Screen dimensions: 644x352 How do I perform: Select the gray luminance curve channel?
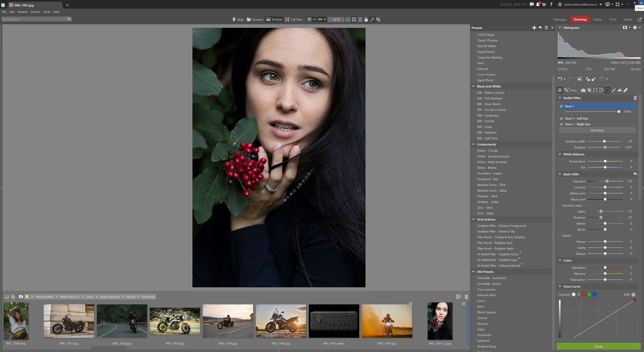point(579,295)
